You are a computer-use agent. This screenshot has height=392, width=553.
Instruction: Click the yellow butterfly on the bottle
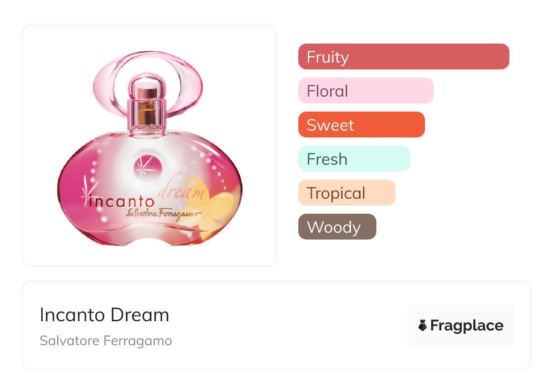pos(216,210)
